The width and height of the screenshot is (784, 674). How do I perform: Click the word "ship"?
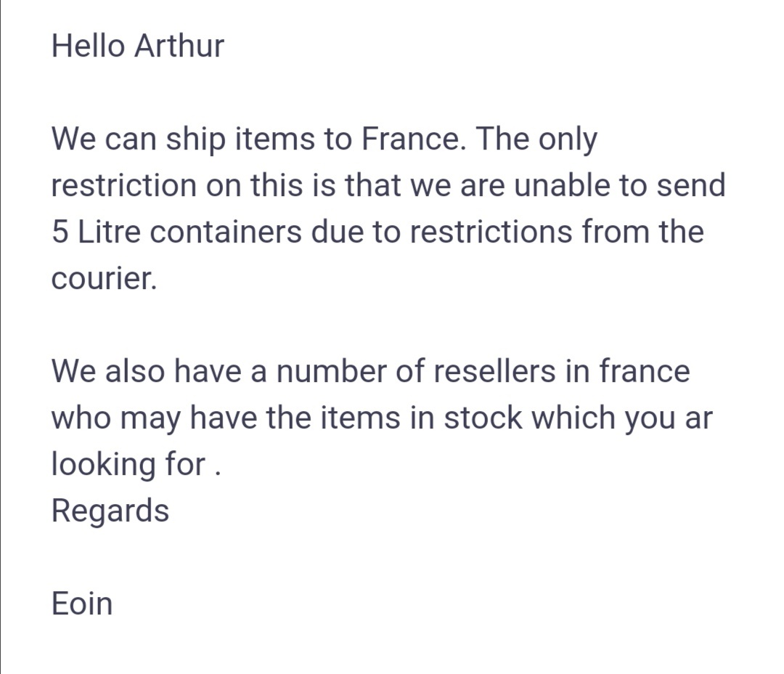click(x=195, y=139)
